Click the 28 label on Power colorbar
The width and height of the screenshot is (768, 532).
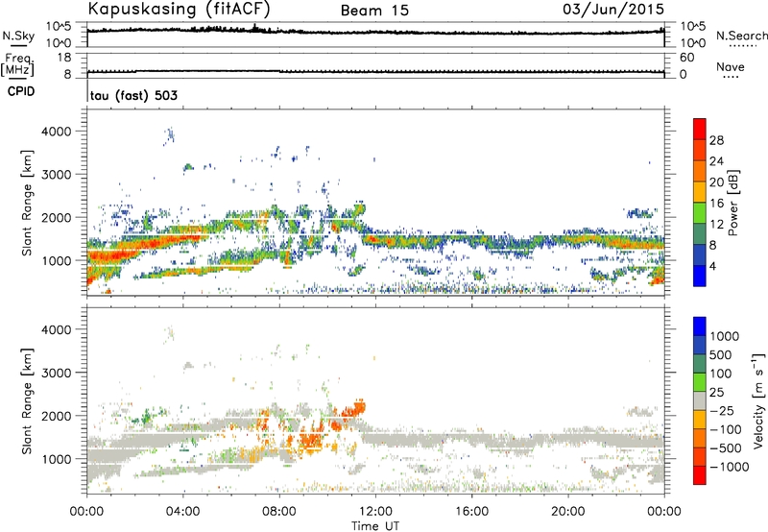(716, 140)
